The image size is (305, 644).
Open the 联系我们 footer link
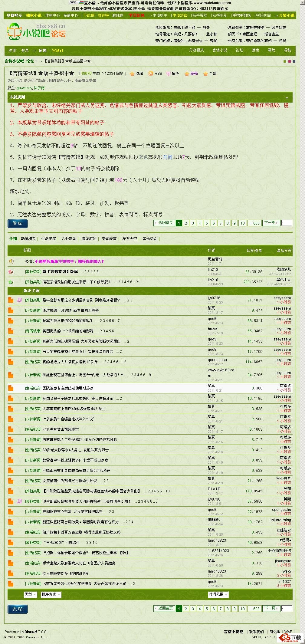coord(256,632)
